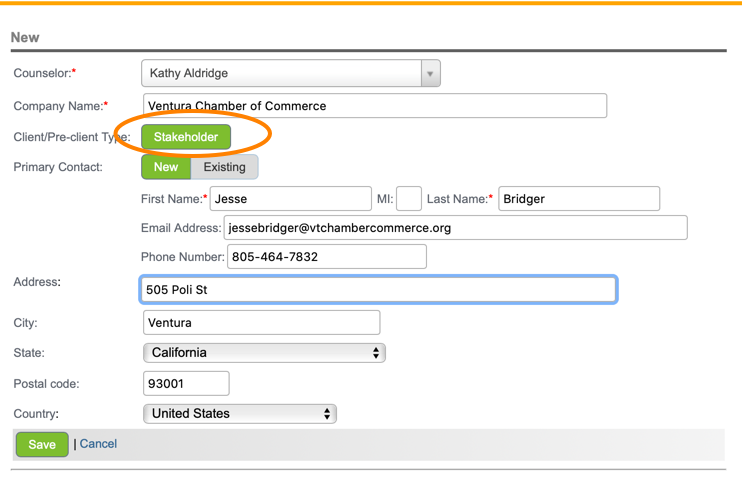Open the Counselor dropdown showing Kathy Aldridge

(x=280, y=73)
